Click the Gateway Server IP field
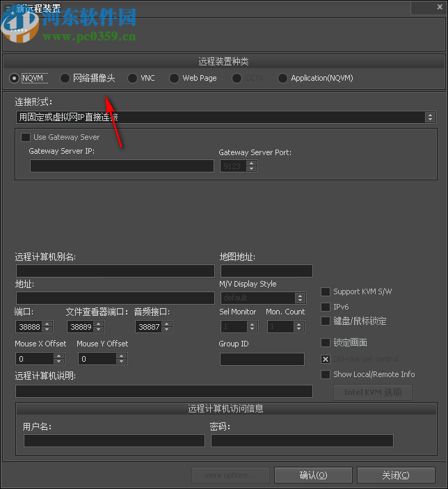 122,166
